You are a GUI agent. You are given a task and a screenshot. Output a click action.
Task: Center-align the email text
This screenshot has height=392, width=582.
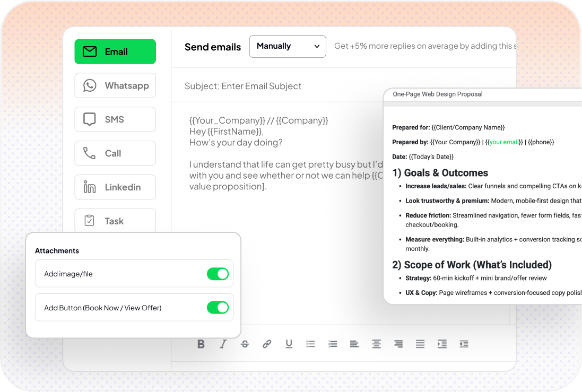click(x=376, y=344)
